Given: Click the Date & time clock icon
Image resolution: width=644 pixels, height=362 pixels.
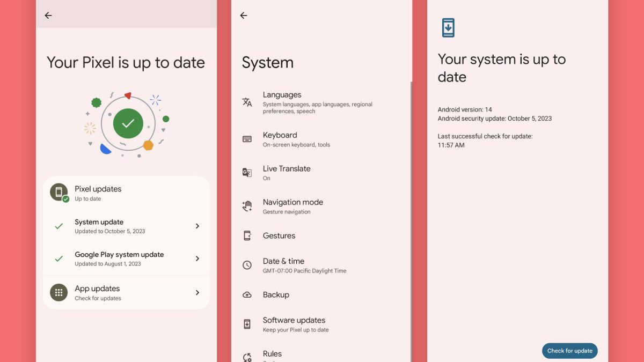Looking at the screenshot, I should click(x=247, y=265).
